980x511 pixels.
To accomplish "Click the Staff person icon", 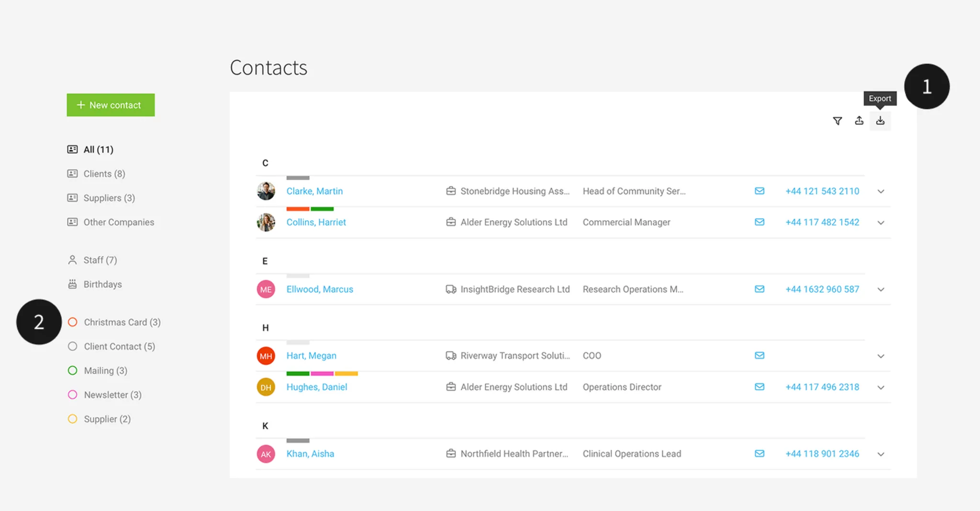I will click(x=72, y=260).
